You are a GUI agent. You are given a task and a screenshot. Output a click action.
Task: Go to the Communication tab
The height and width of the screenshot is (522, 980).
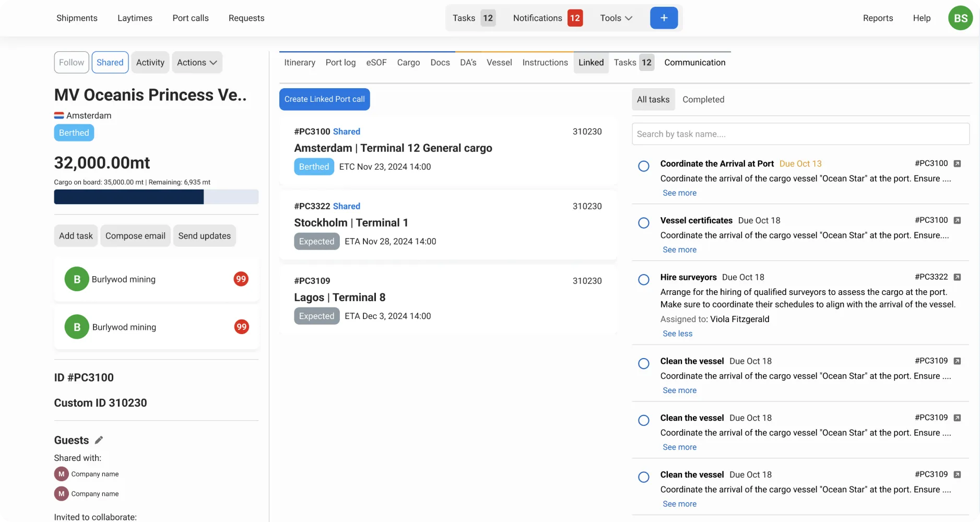(694, 62)
